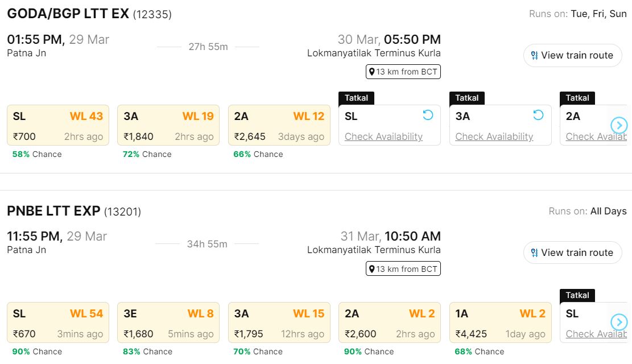The image size is (632, 364).
Task: Select SL class WL 43 at ₹700
Action: pyautogui.click(x=58, y=125)
